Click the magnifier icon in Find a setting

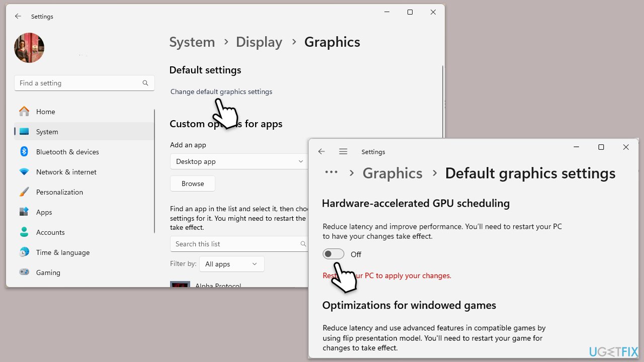click(145, 83)
